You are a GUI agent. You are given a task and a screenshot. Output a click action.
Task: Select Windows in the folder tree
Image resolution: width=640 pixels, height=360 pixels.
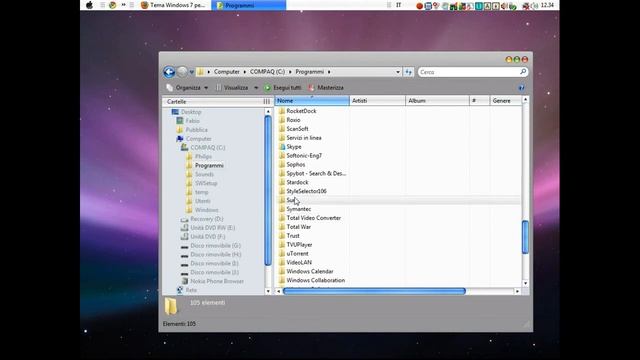tap(206, 210)
